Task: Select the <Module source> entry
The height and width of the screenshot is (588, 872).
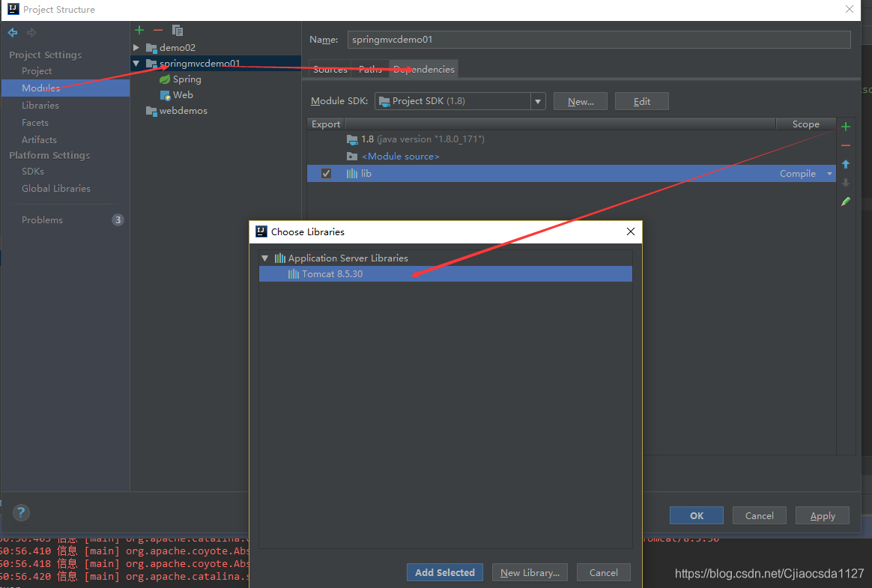Action: point(400,157)
